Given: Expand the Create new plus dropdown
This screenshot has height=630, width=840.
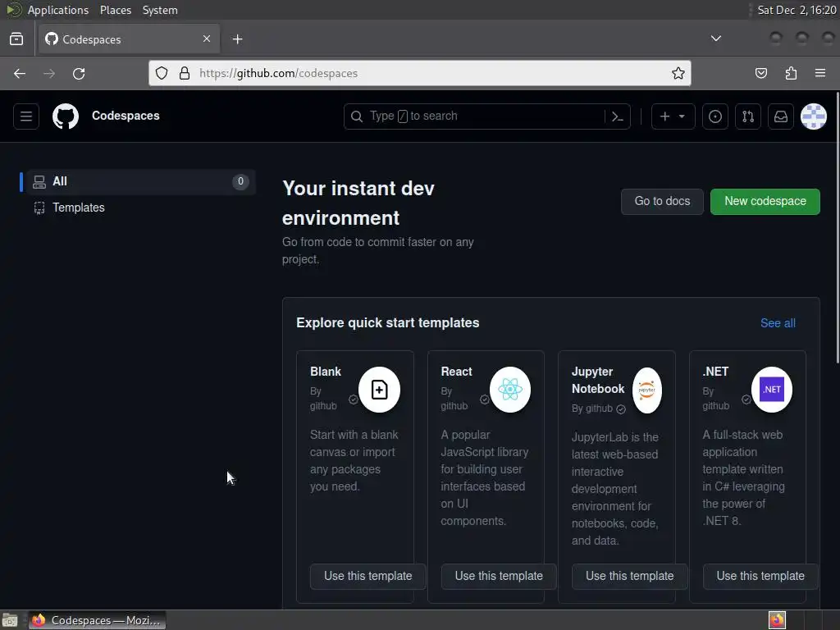Looking at the screenshot, I should point(673,116).
